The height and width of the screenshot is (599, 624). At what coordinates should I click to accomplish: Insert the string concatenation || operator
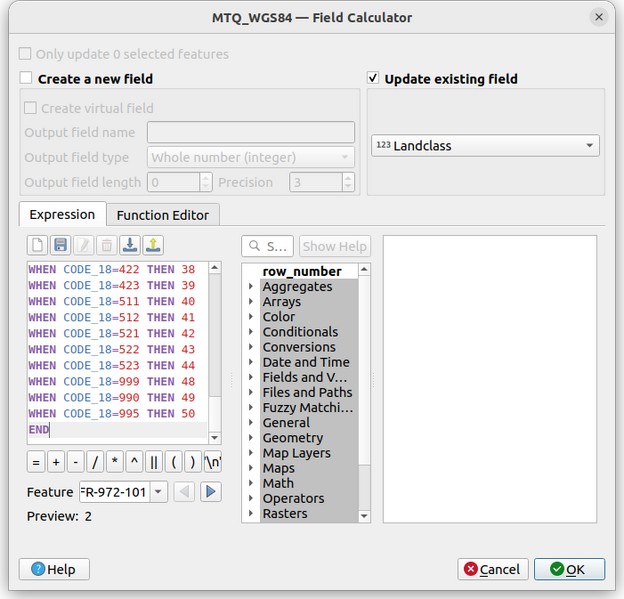click(x=154, y=462)
